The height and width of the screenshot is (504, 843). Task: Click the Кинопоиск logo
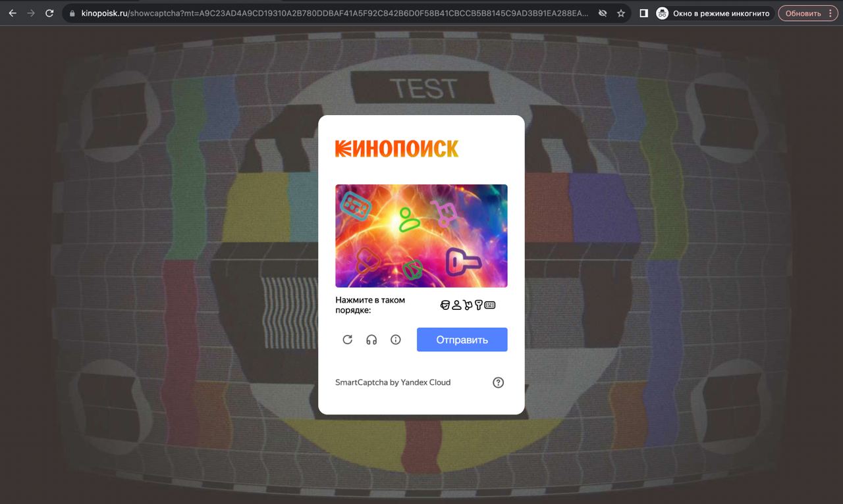396,149
